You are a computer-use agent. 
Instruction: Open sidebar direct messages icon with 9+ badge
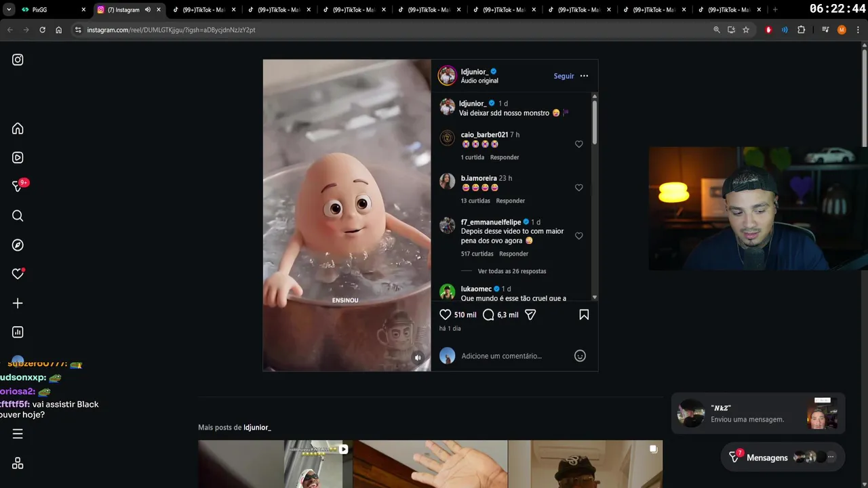[18, 186]
